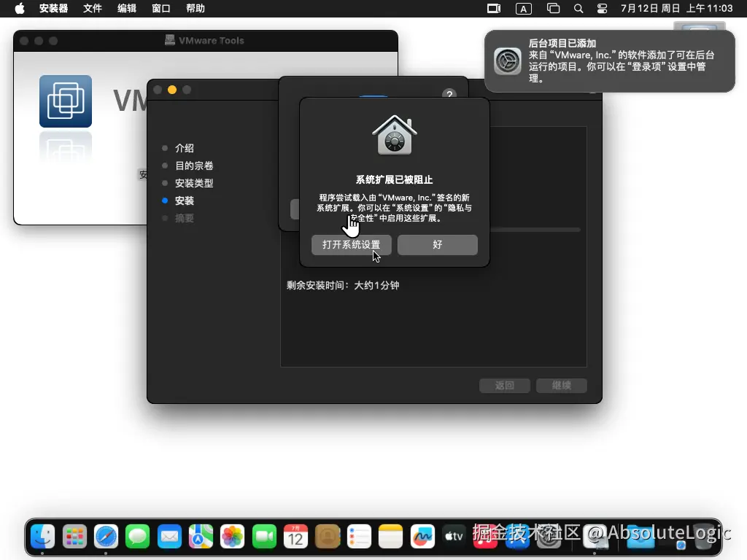
Task: Click the System Settings icon in the notification
Action: 508,61
